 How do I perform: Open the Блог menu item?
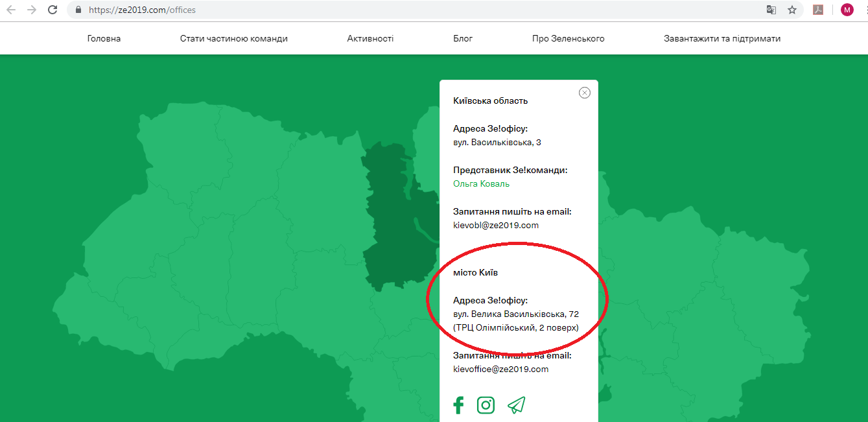[x=463, y=38]
